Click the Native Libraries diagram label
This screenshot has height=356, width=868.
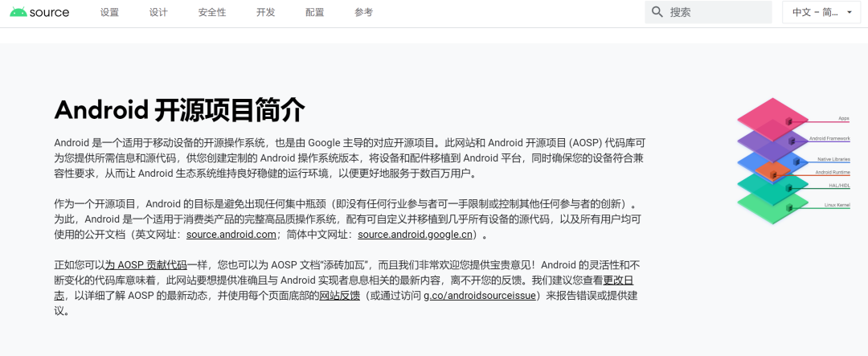(833, 159)
